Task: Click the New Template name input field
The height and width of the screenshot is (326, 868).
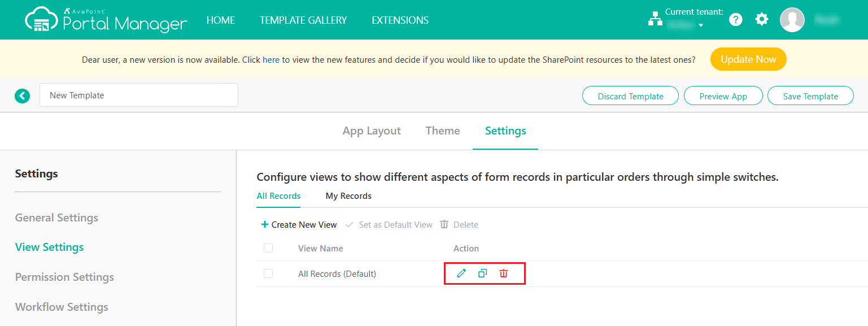Action: coord(139,95)
